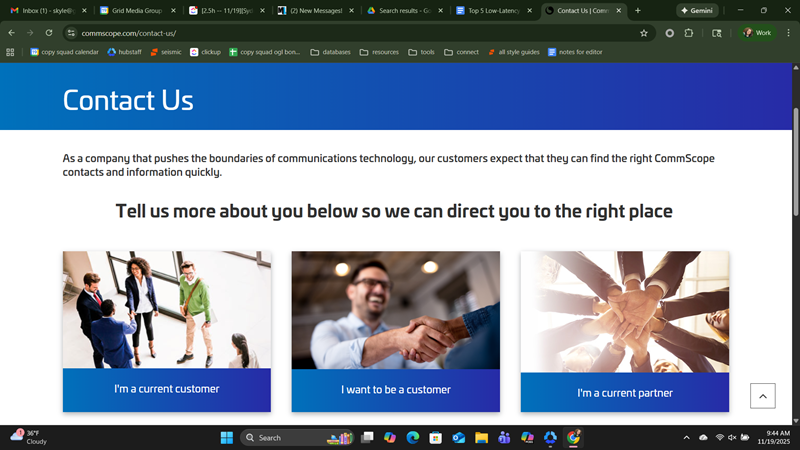Expand the databases bookmark folder
This screenshot has width=800, height=450.
pos(330,52)
